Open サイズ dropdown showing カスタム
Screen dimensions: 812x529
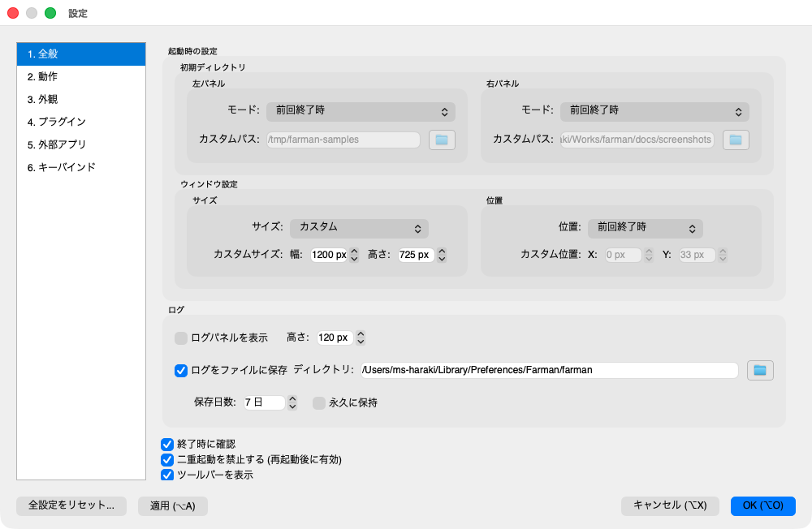(x=359, y=228)
